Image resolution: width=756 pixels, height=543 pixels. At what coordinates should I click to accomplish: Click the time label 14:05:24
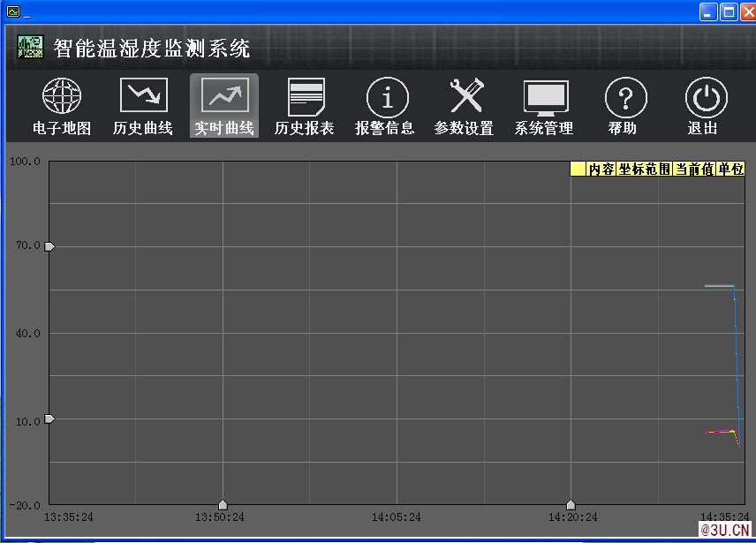tap(397, 517)
